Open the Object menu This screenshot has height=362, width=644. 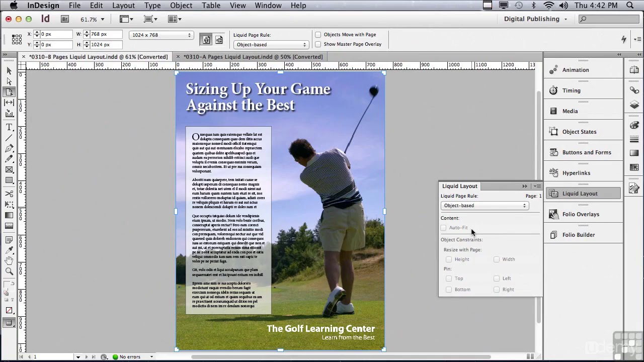pyautogui.click(x=181, y=6)
